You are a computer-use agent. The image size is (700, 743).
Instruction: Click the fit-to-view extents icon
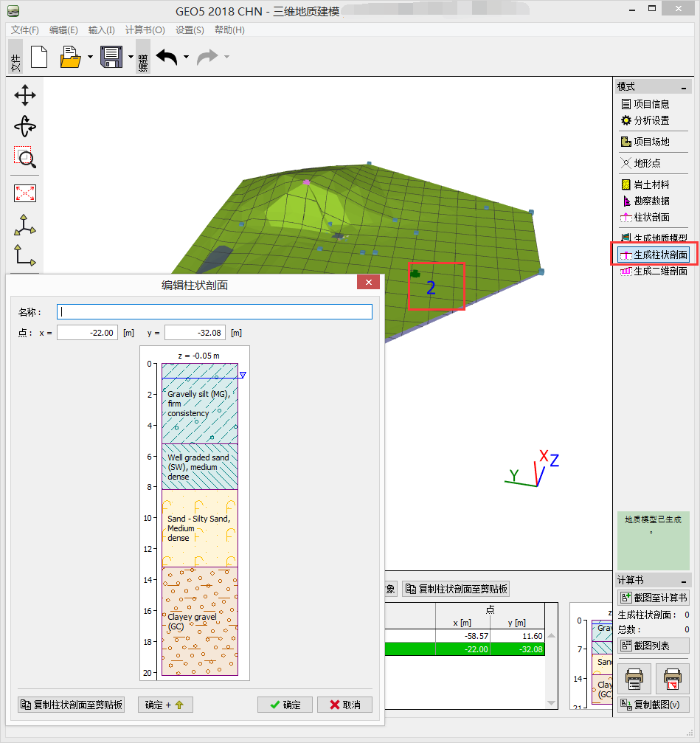[x=25, y=193]
